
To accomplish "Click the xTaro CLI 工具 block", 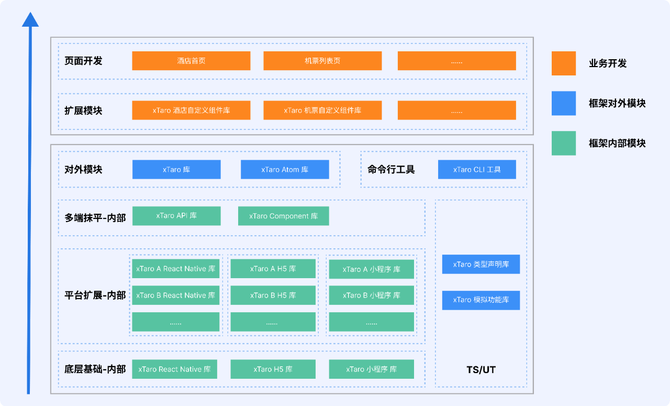I will point(477,170).
